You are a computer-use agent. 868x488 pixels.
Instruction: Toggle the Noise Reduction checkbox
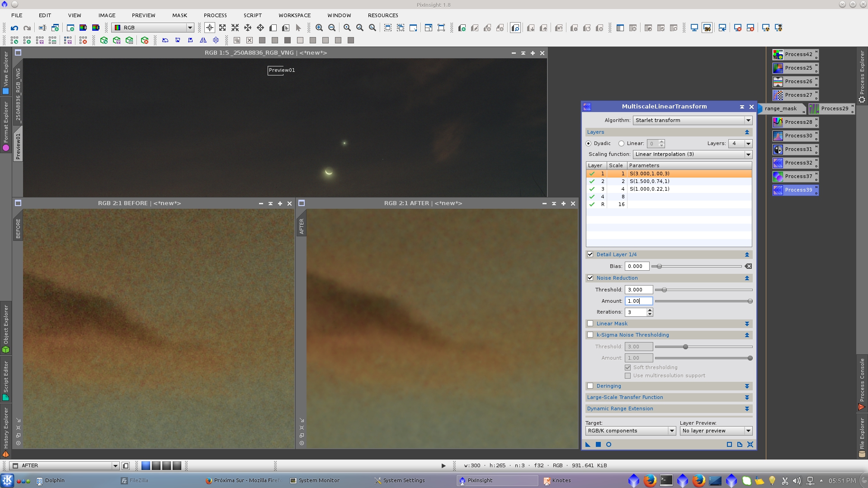(x=590, y=278)
